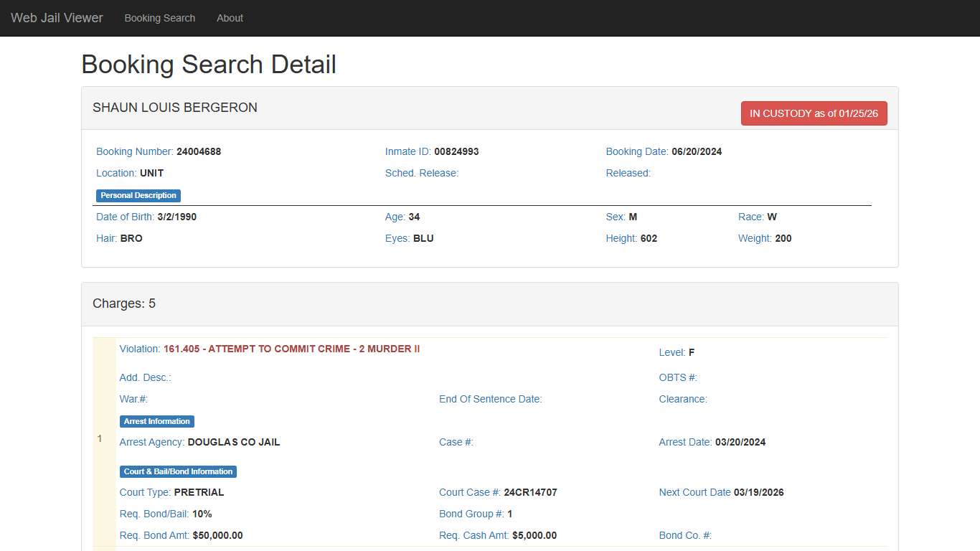Click court case number 24CR14707
980x551 pixels.
[x=530, y=492]
